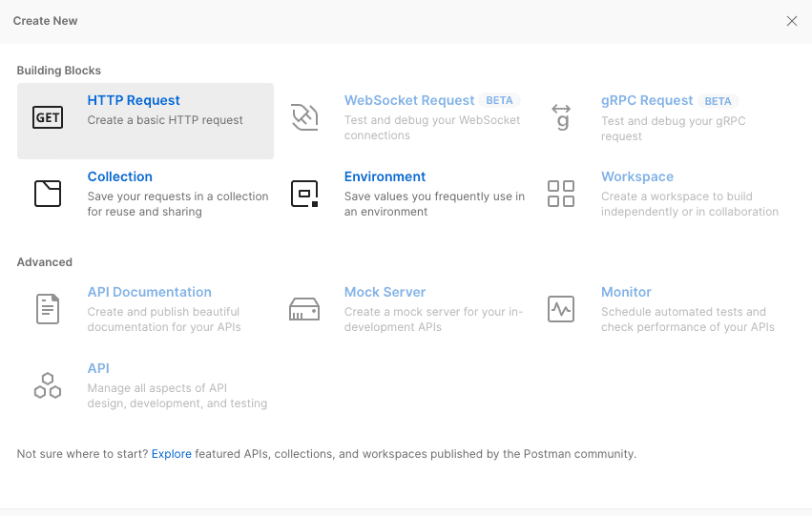Choose the Collection title link
The width and height of the screenshot is (812, 516).
click(119, 176)
